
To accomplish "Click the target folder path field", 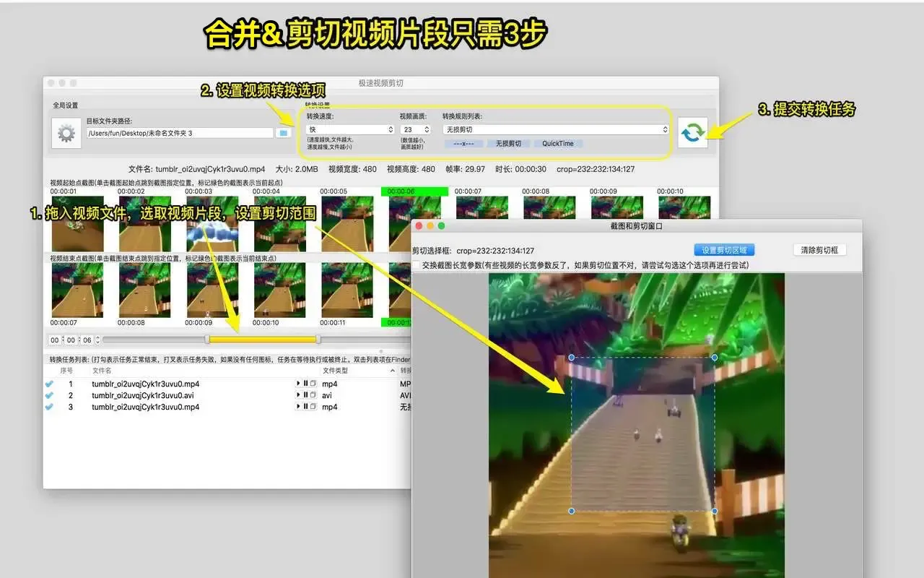I will coord(180,133).
